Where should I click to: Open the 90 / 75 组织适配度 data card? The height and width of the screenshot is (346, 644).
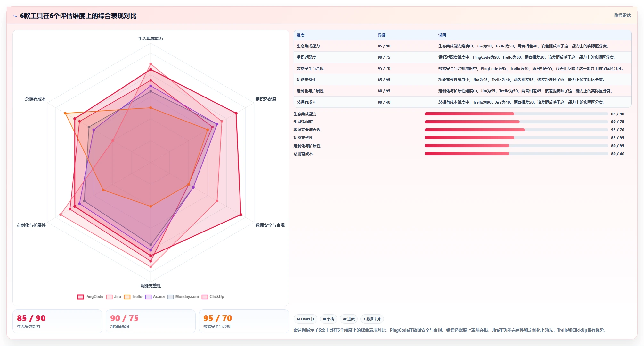151,321
